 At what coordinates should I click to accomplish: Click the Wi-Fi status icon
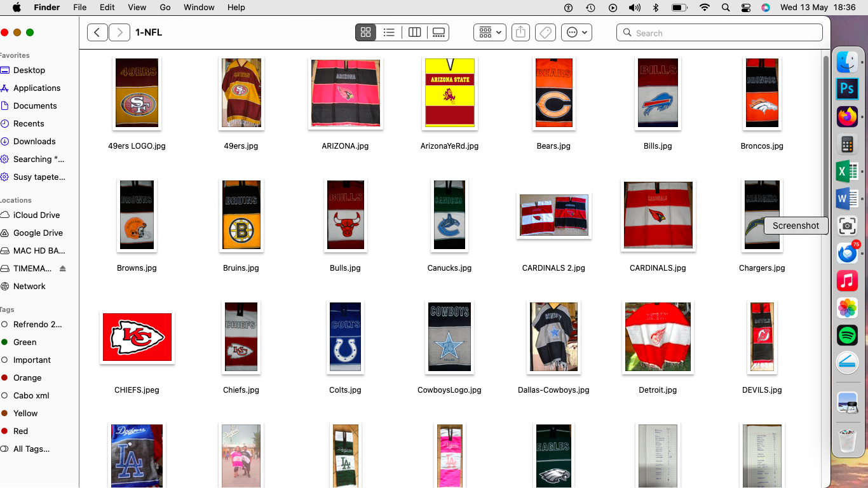pyautogui.click(x=704, y=8)
